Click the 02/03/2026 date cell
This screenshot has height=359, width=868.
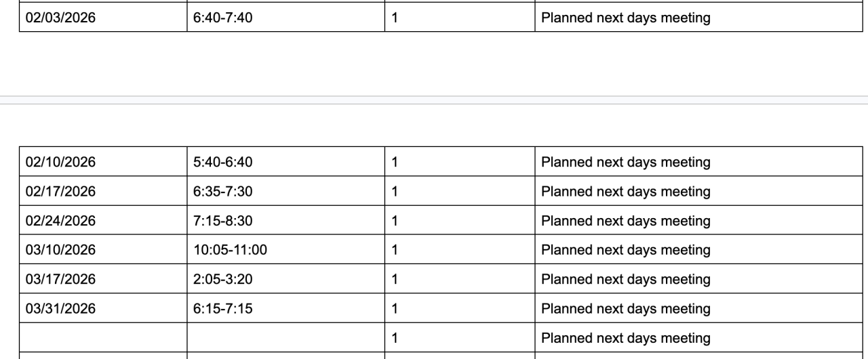[61, 18]
